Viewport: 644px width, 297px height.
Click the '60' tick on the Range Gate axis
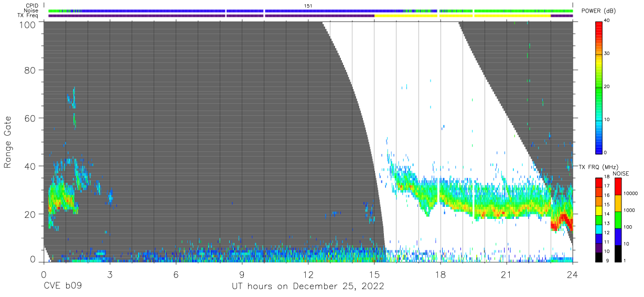point(30,118)
